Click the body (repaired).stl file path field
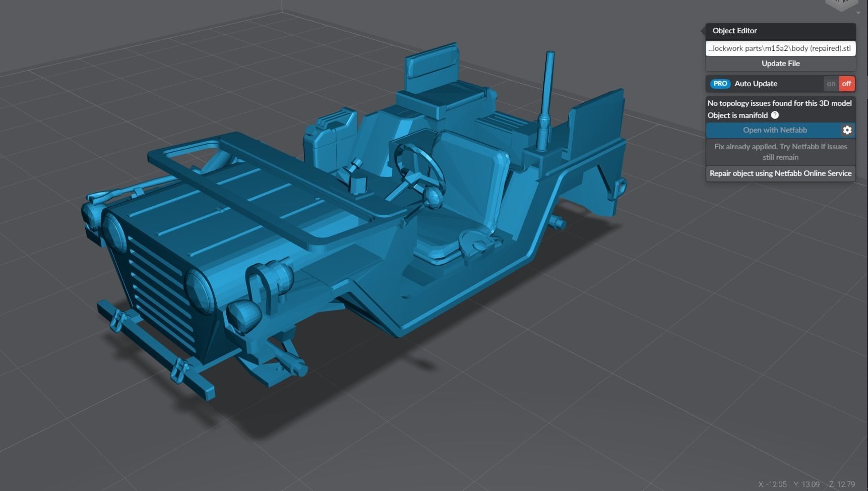Image resolution: width=868 pixels, height=491 pixels. 780,48
